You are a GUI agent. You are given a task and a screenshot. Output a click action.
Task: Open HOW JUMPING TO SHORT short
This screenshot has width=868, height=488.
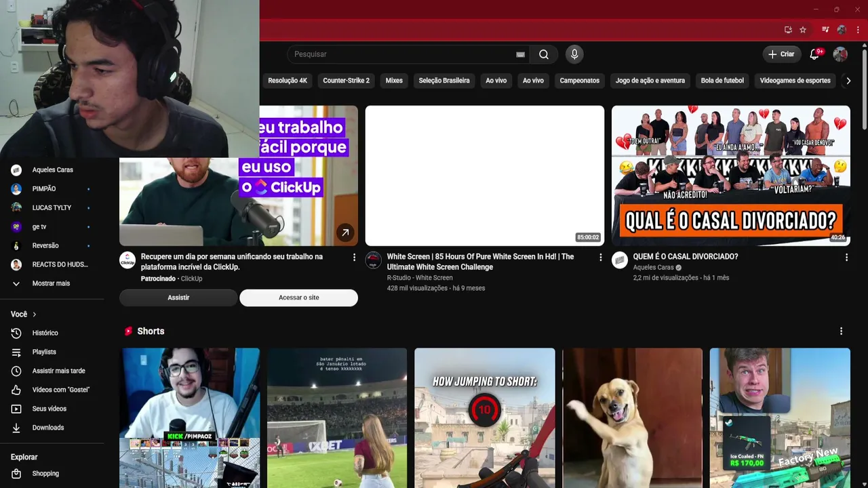tap(485, 418)
